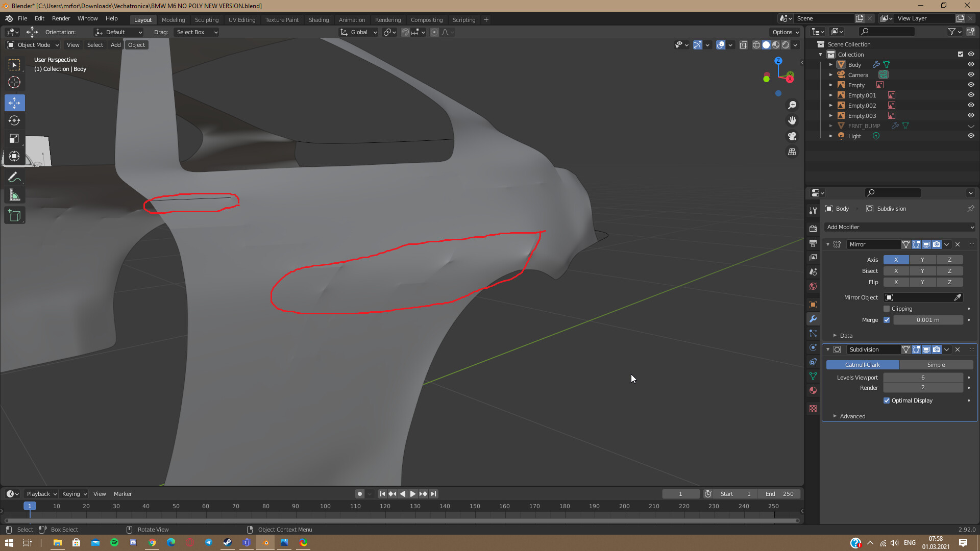Enable Y axis in Mirror Axis row
This screenshot has width=980, height=551.
coord(922,260)
